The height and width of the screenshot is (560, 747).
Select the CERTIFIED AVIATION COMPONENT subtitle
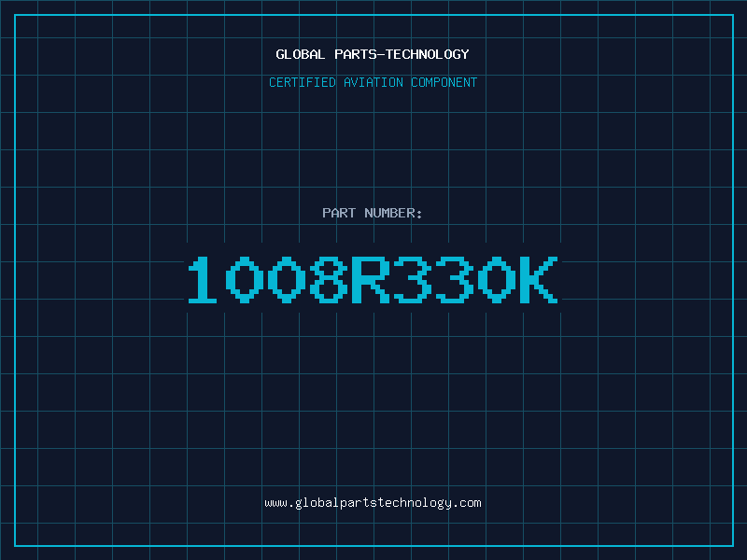click(x=373, y=82)
